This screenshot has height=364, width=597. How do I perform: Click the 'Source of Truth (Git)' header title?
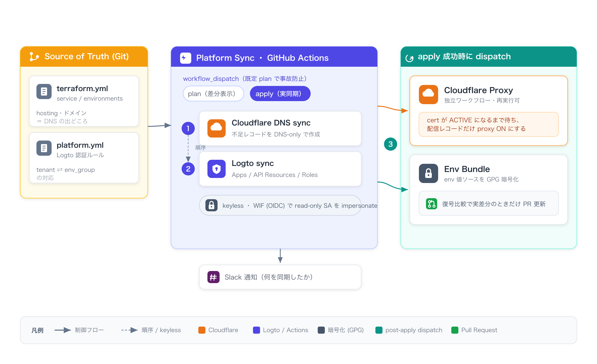(87, 56)
